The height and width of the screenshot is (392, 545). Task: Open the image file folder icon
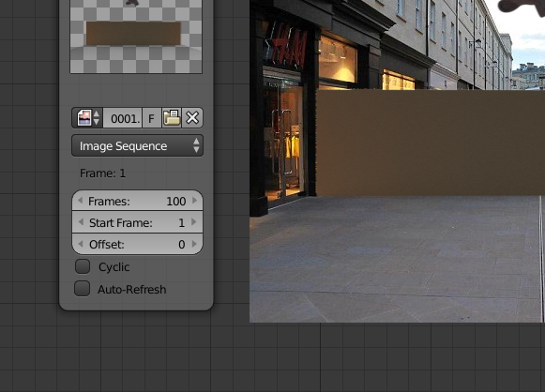(172, 118)
